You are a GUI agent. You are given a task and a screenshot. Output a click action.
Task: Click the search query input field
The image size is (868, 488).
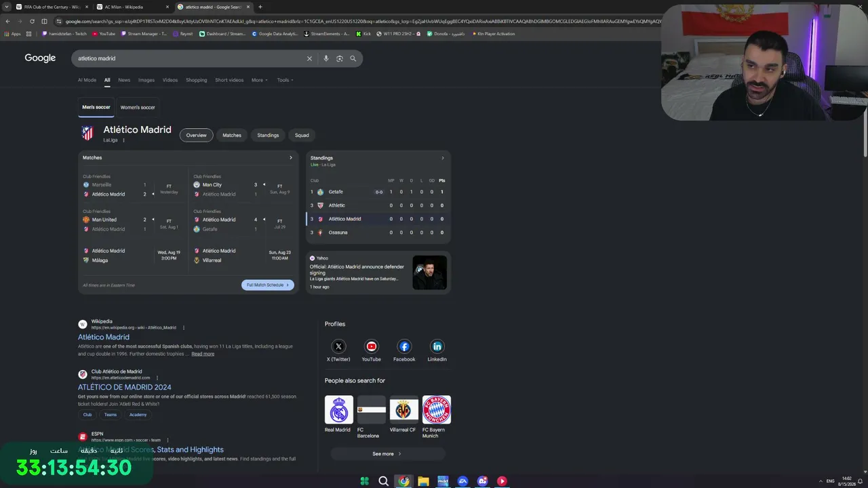190,58
